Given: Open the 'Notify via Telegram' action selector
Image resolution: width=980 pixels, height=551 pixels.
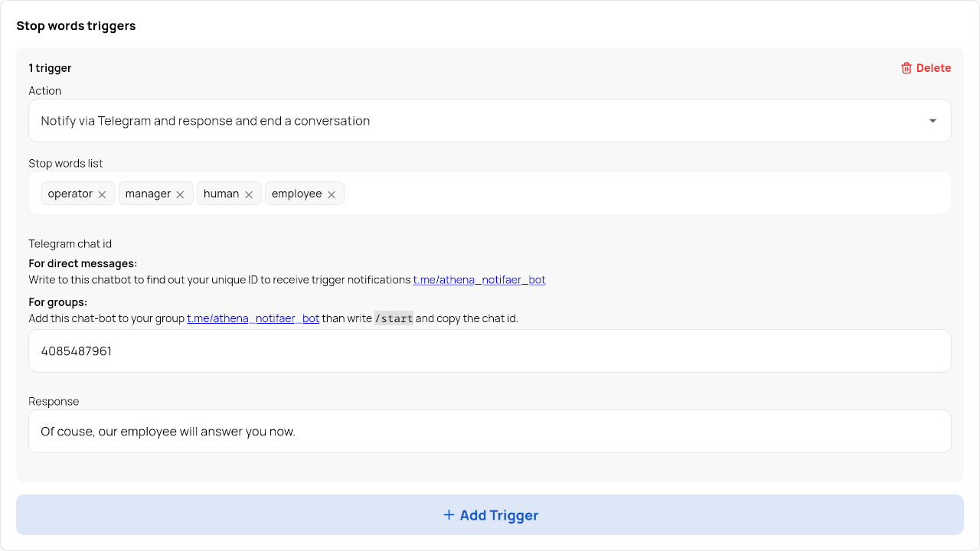Looking at the screenshot, I should (x=459, y=121).
